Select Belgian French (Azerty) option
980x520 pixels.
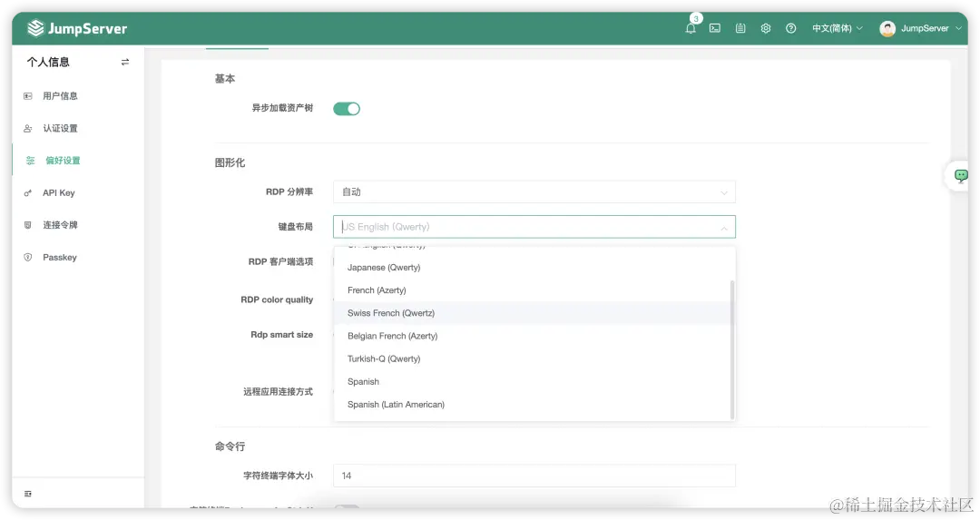click(x=533, y=336)
